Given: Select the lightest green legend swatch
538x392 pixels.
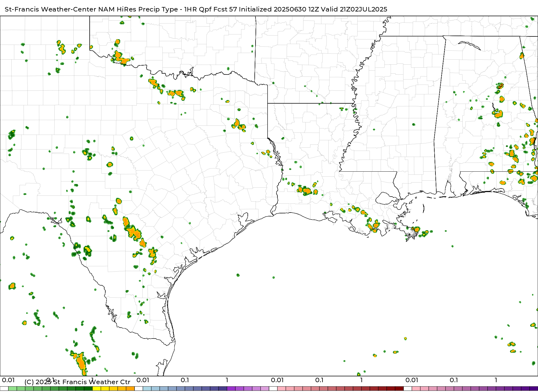Looking at the screenshot, I should [x=13, y=389].
